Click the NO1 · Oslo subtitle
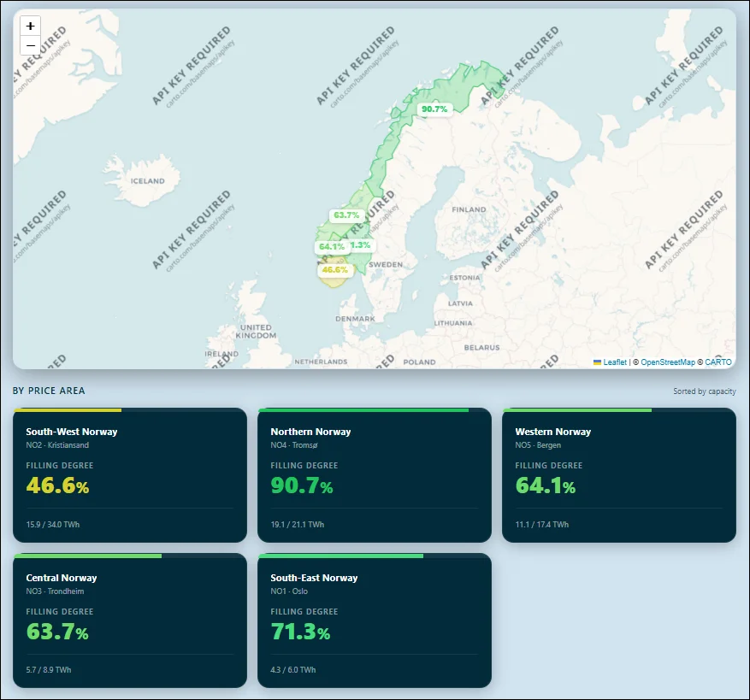750x700 pixels. click(289, 591)
